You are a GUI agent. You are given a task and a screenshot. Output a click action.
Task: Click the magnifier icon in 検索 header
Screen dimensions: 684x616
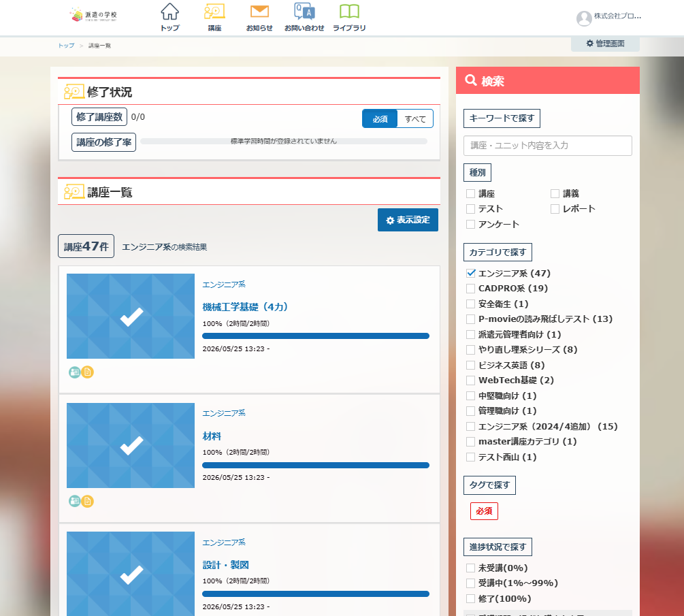coord(471,80)
